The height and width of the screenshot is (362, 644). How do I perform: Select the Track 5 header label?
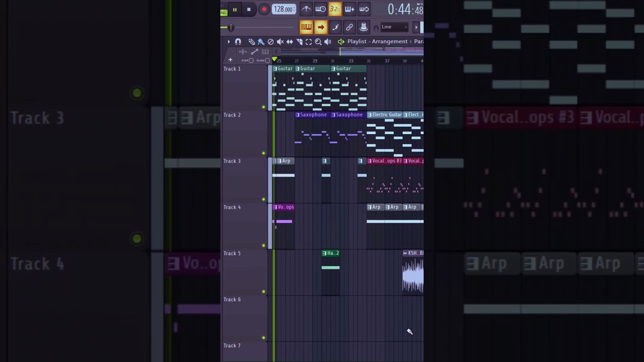coord(232,253)
